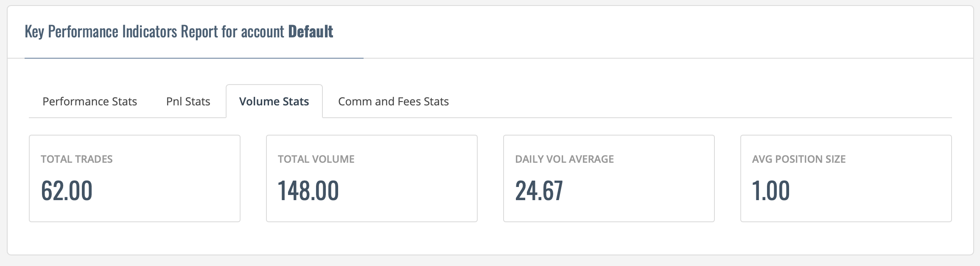Click the word Performance in Performance Stats

point(76,102)
